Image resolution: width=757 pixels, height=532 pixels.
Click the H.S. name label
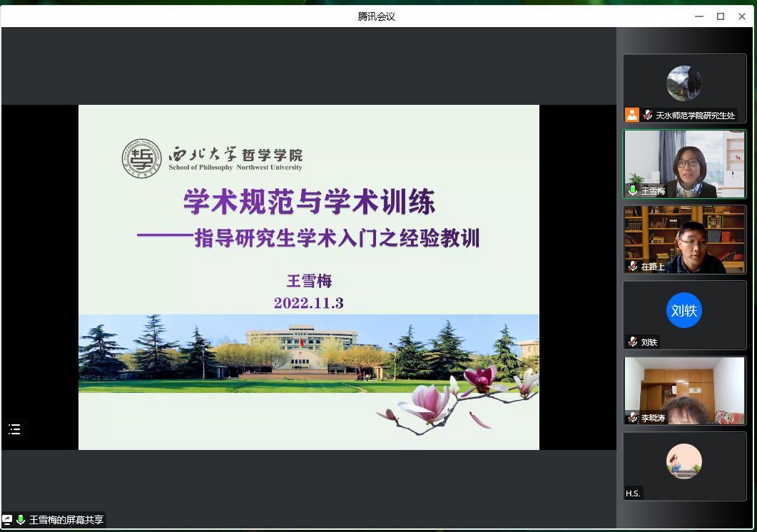click(633, 493)
